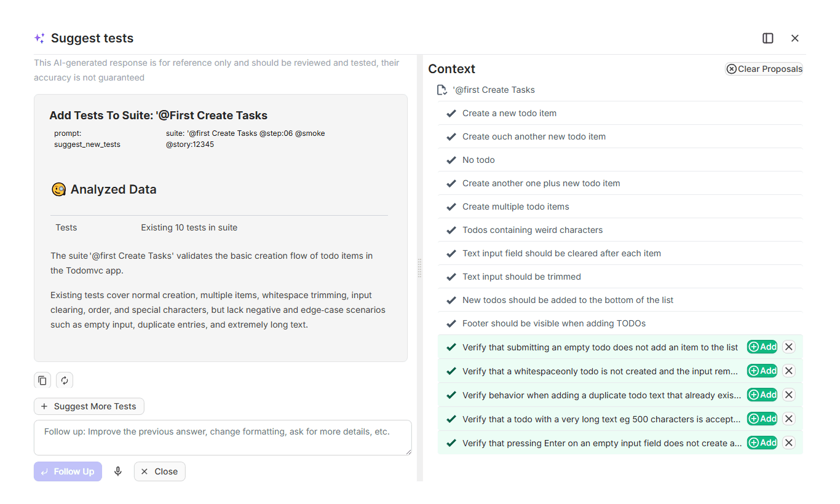Click the 'Context' panel heading

tap(452, 69)
